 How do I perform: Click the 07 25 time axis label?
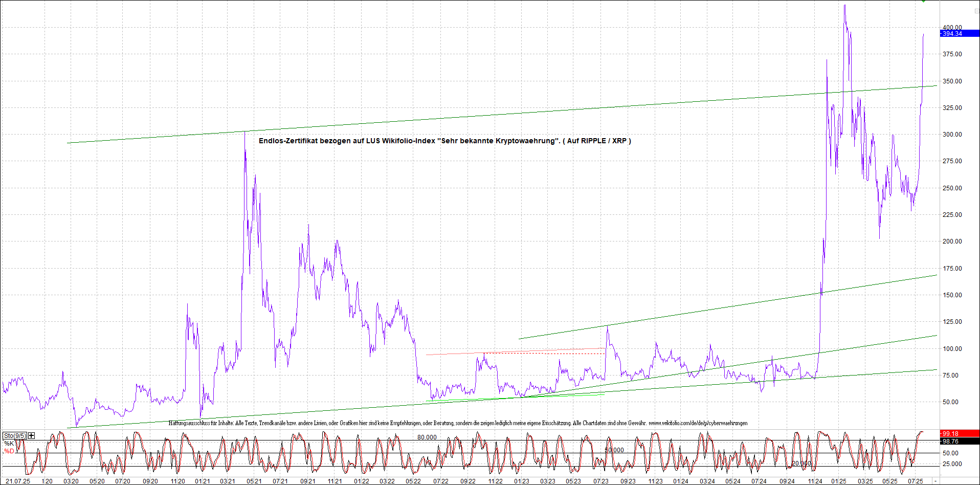coord(916,481)
